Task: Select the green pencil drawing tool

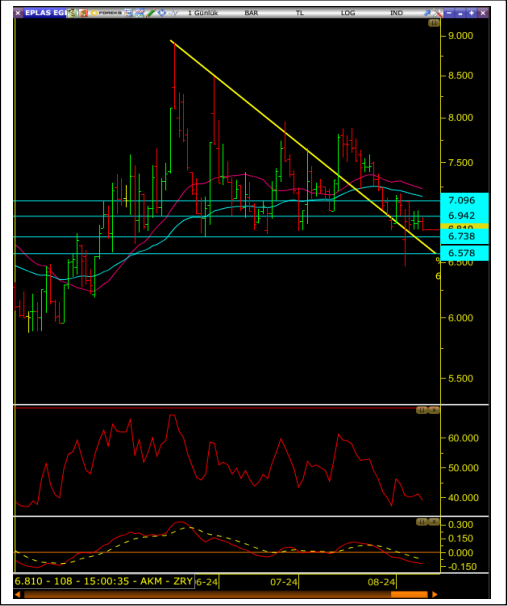Action: click(x=151, y=13)
